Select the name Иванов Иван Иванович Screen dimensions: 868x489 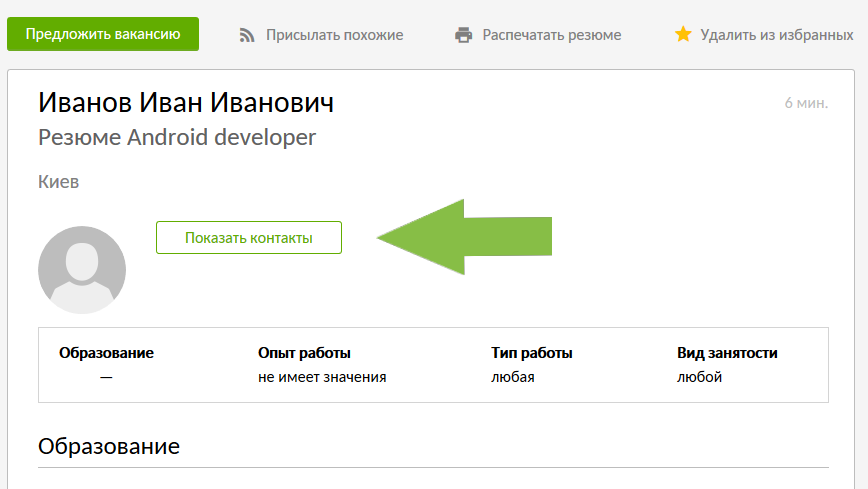pyautogui.click(x=186, y=102)
